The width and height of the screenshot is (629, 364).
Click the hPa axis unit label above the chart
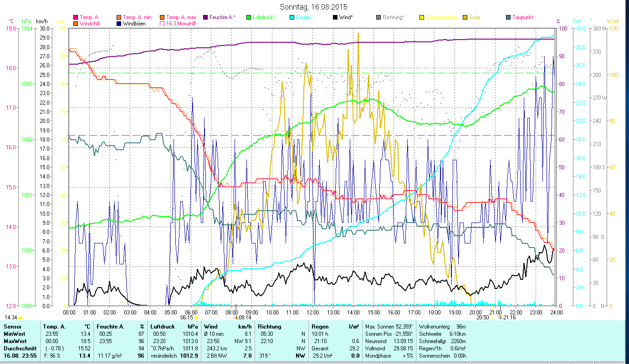click(26, 21)
